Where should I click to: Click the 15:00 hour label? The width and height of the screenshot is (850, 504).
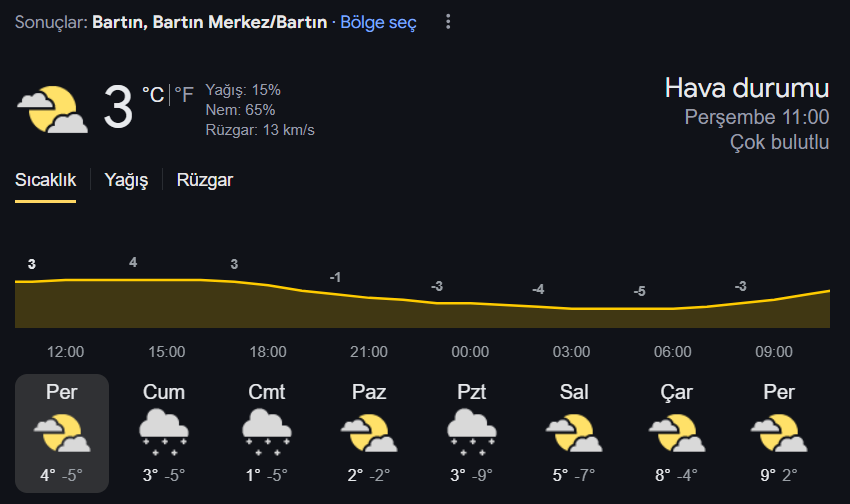(x=166, y=352)
